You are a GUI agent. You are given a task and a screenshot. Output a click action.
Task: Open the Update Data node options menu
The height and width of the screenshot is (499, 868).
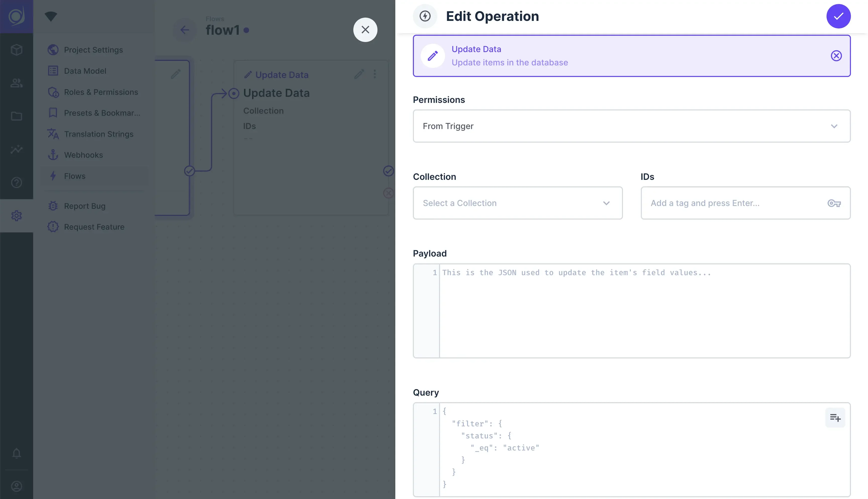click(375, 74)
